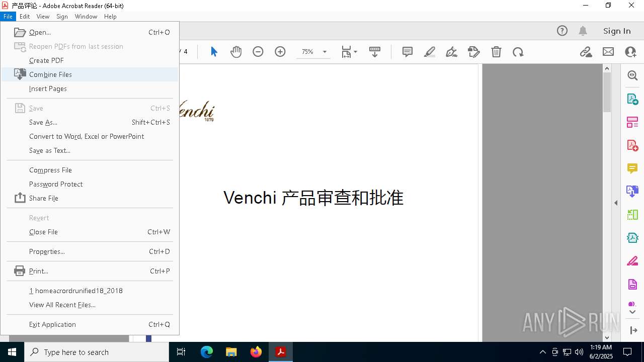Open Properties... from File menu

coord(90,251)
